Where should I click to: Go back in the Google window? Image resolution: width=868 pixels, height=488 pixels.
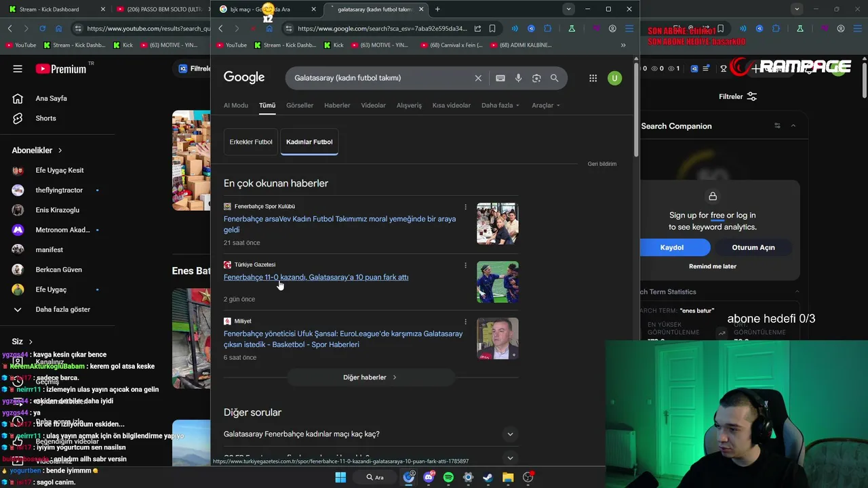click(220, 28)
